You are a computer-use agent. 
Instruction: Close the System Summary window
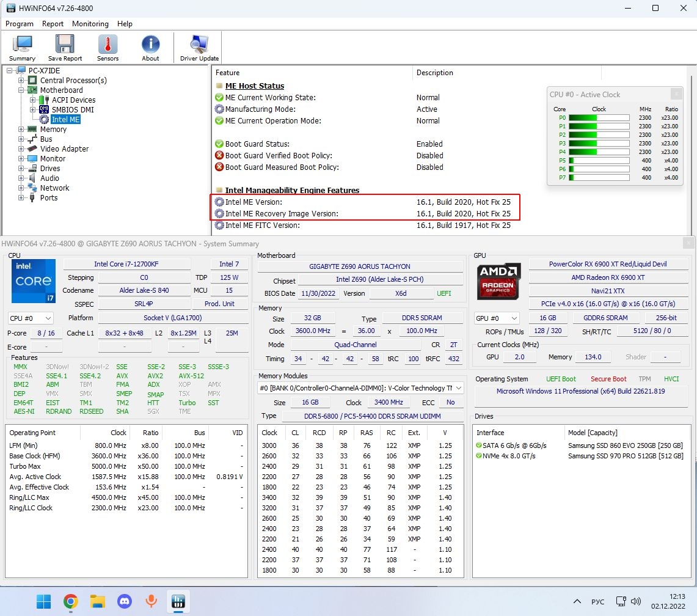click(x=688, y=243)
